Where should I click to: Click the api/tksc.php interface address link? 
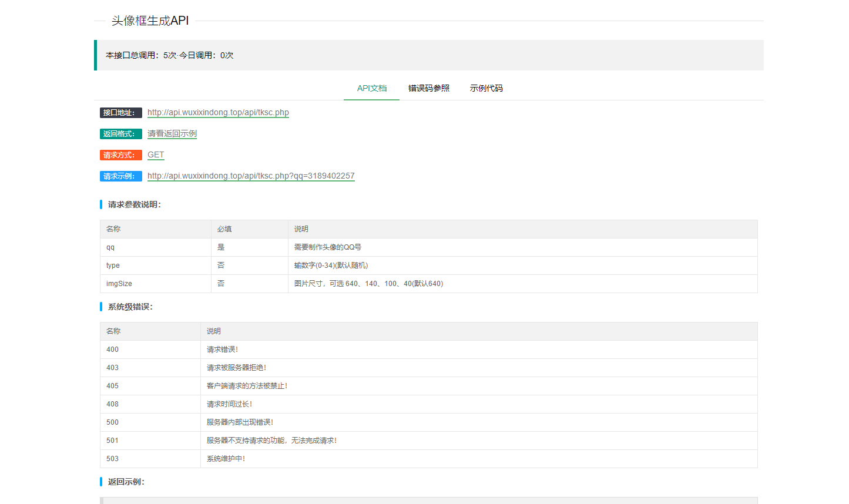coord(218,112)
